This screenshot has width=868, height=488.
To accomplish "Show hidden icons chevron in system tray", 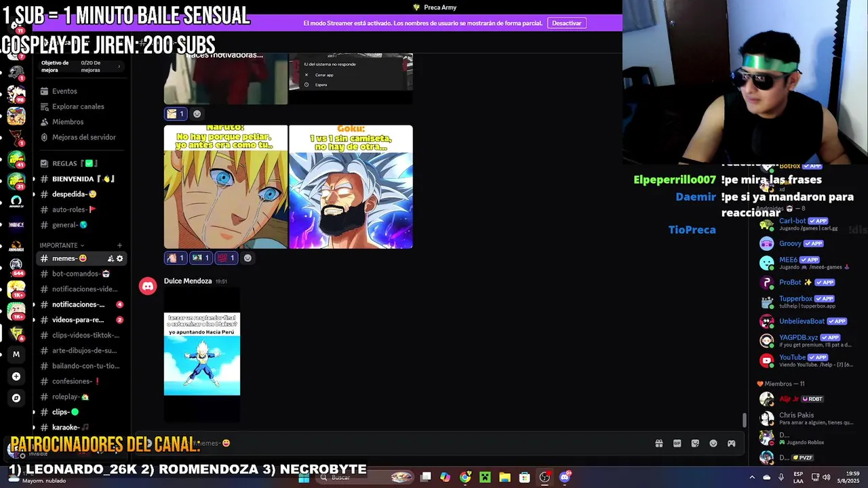I will click(751, 477).
